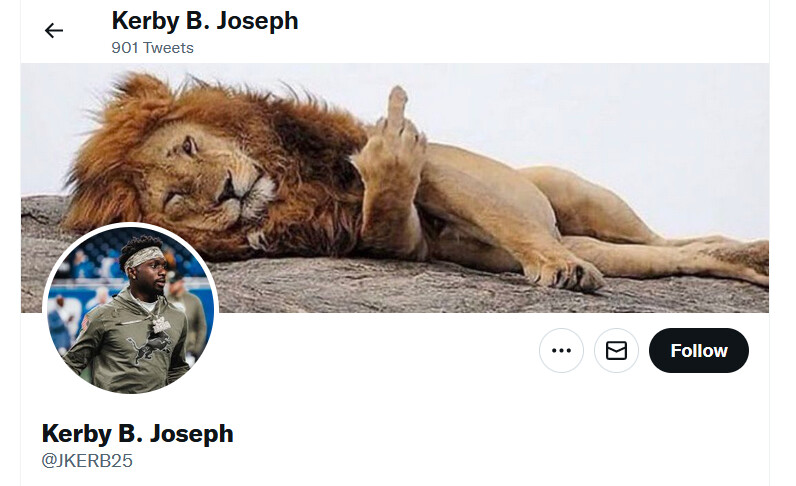Open the circular profile picture

[130, 310]
